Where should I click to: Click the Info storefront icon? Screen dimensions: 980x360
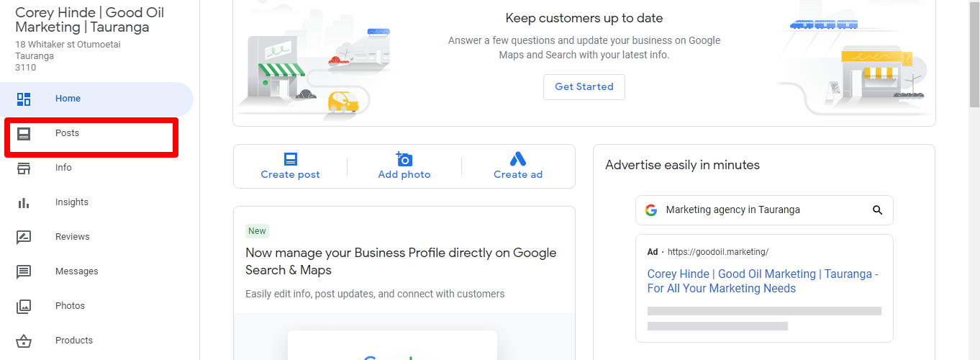(24, 168)
